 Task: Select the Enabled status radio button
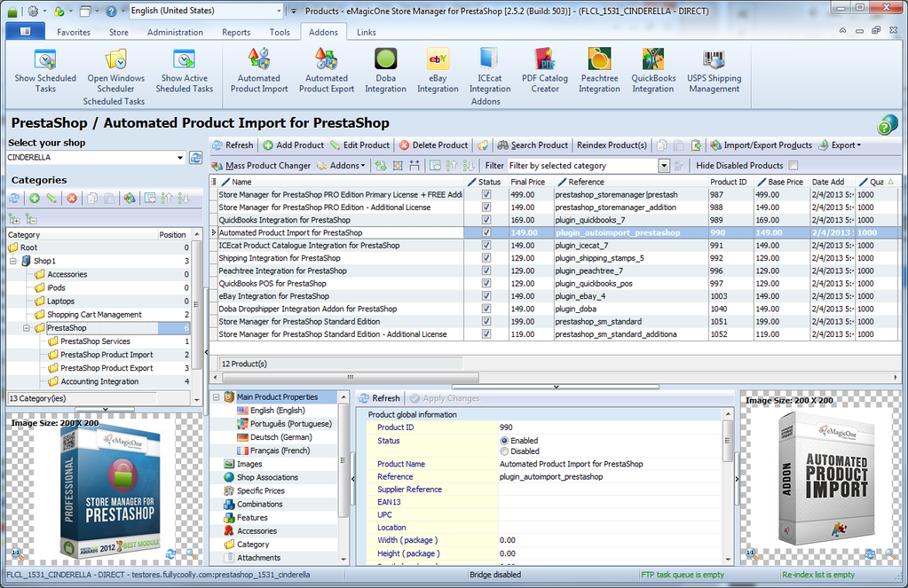(x=504, y=441)
